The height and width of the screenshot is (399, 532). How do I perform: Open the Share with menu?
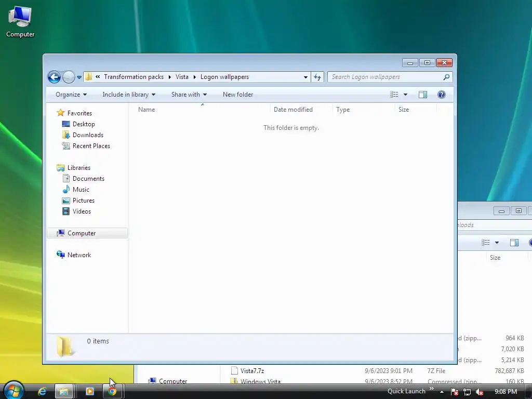point(189,95)
